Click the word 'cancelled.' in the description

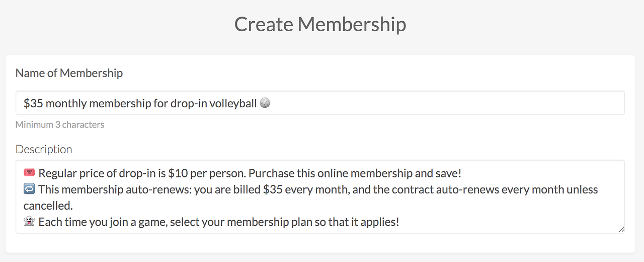(x=48, y=206)
